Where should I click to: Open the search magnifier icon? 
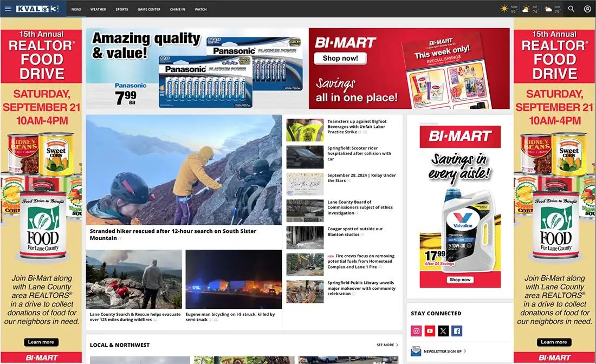tap(571, 9)
